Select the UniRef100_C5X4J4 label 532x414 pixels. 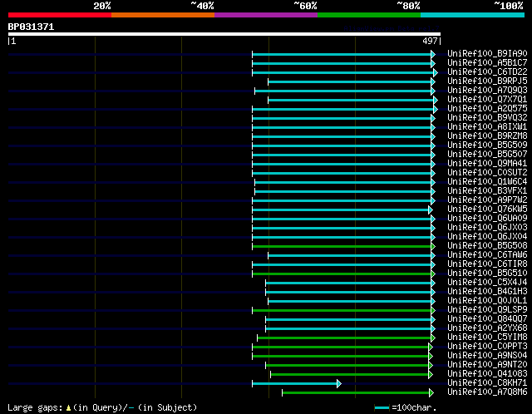487,283
